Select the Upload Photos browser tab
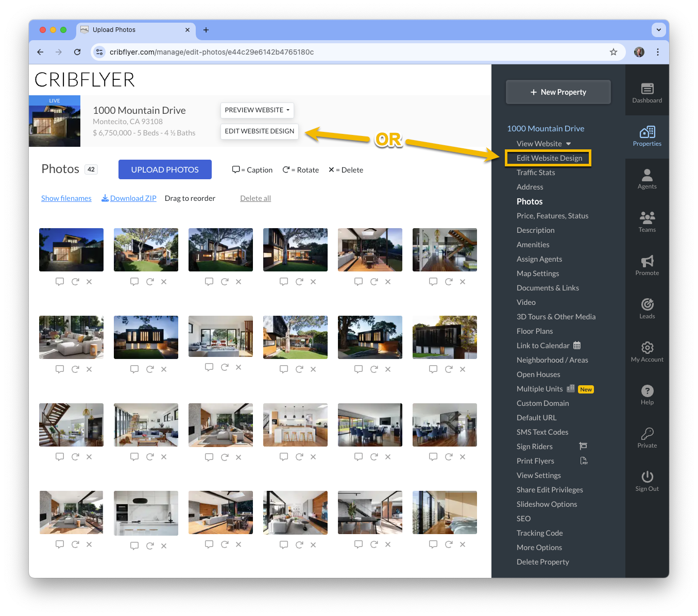Screen dimensions: 698x616 point(136,30)
